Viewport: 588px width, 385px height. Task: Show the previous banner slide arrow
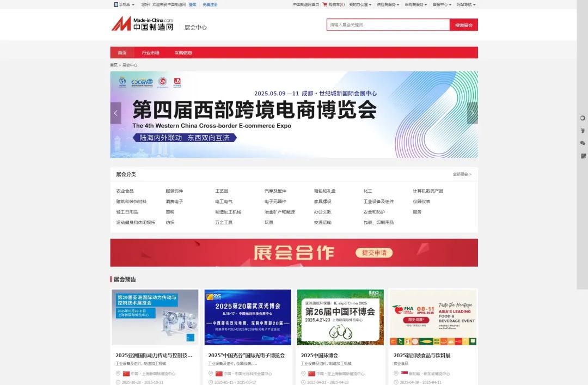115,113
